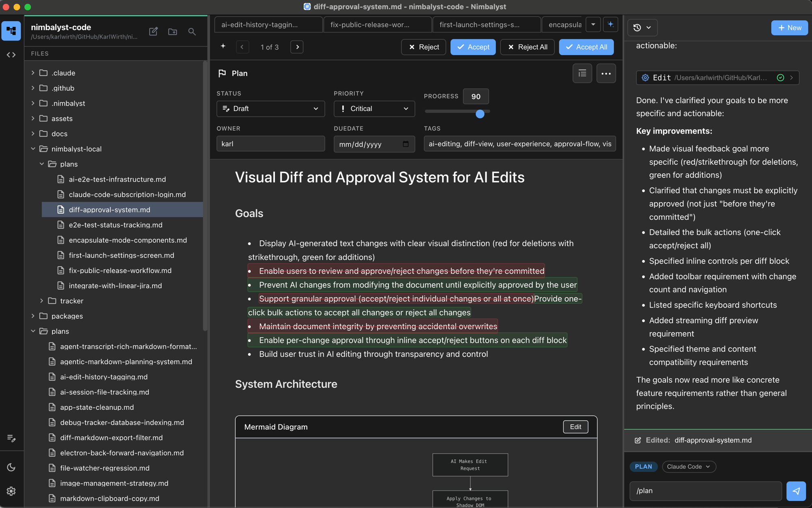This screenshot has width=812, height=508.
Task: Click the new folder icon in sidebar header
Action: point(173,31)
